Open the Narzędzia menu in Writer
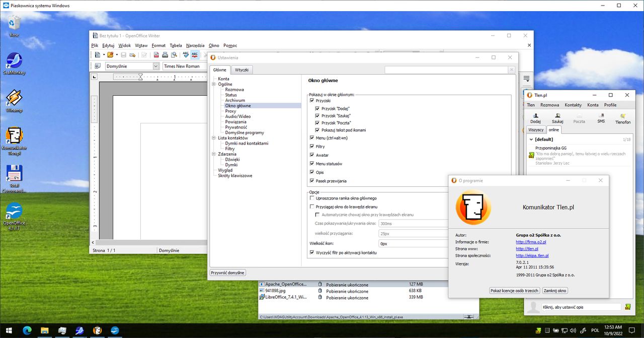Image resolution: width=644 pixels, height=338 pixels. click(x=196, y=45)
